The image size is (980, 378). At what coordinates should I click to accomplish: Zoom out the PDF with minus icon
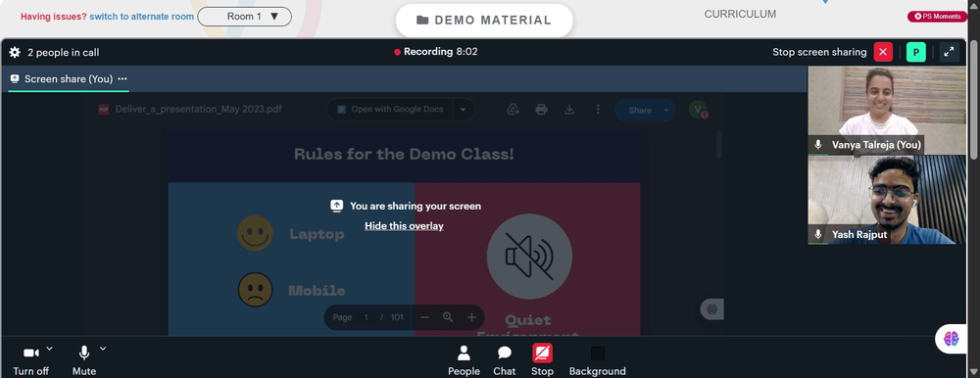pos(424,317)
